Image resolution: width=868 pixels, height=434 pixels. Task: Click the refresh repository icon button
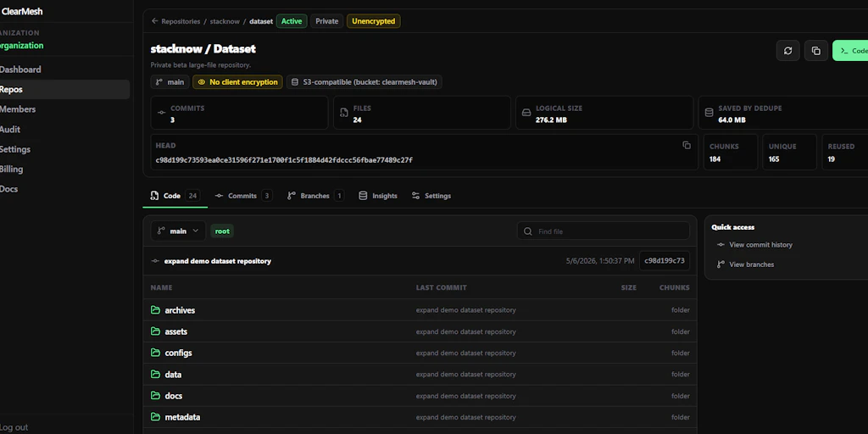(x=787, y=50)
